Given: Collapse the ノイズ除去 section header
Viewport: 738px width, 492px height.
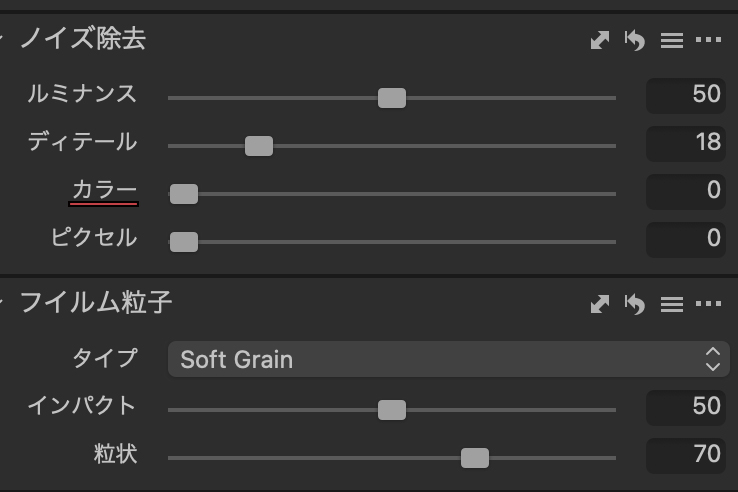Looking at the screenshot, I should tap(83, 39).
